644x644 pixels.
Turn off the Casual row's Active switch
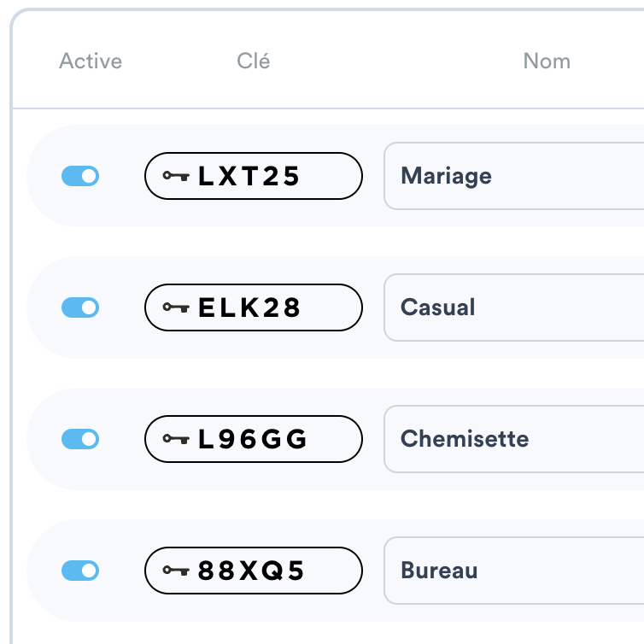[x=80, y=307]
